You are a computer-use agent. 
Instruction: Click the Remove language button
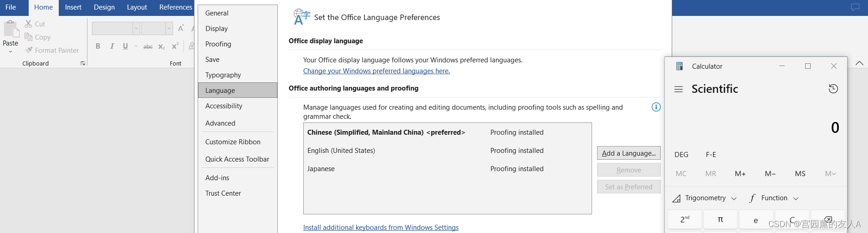[628, 170]
